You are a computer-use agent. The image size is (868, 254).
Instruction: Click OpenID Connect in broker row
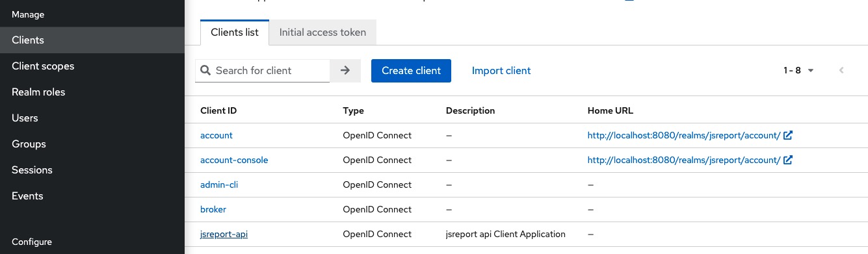pos(377,210)
